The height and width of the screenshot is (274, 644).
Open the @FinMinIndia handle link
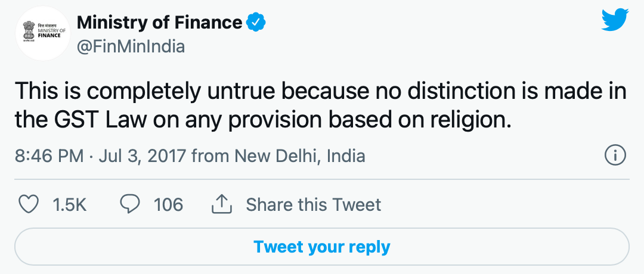[131, 46]
